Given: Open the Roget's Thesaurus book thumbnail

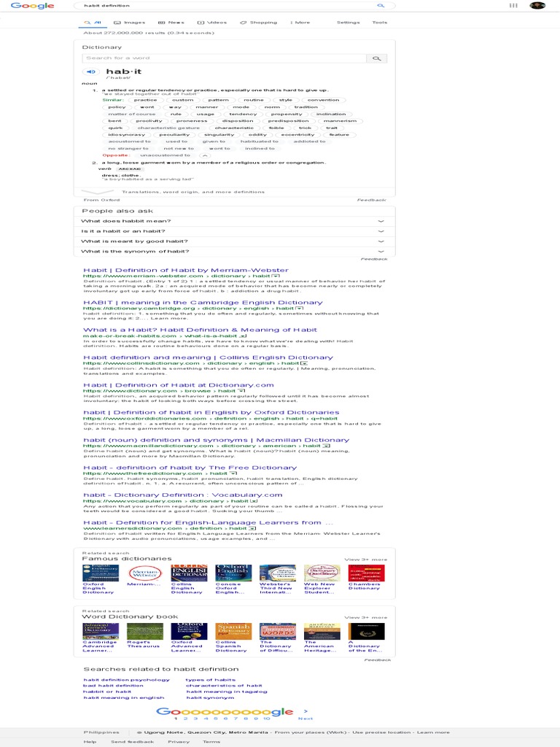Looking at the screenshot, I should pyautogui.click(x=145, y=631).
